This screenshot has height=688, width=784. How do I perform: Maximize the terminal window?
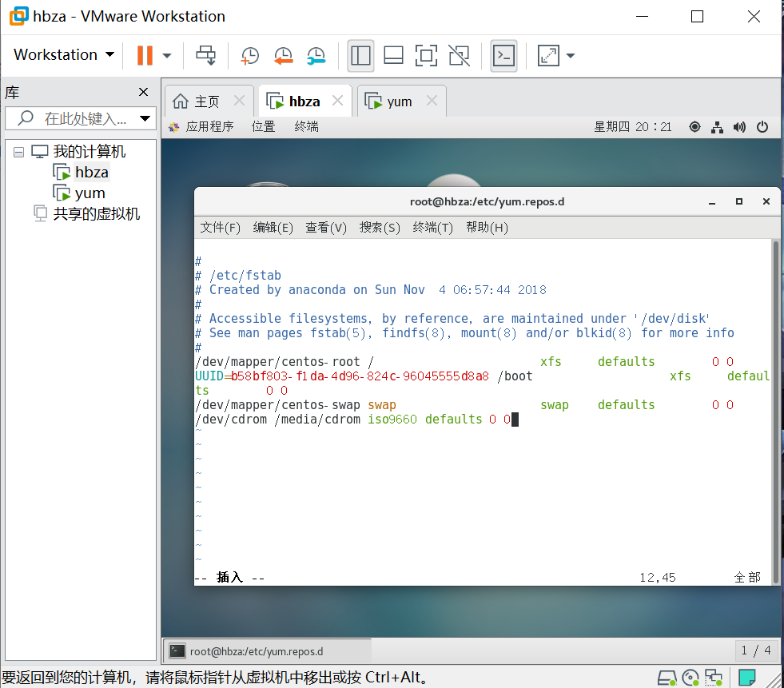[739, 201]
